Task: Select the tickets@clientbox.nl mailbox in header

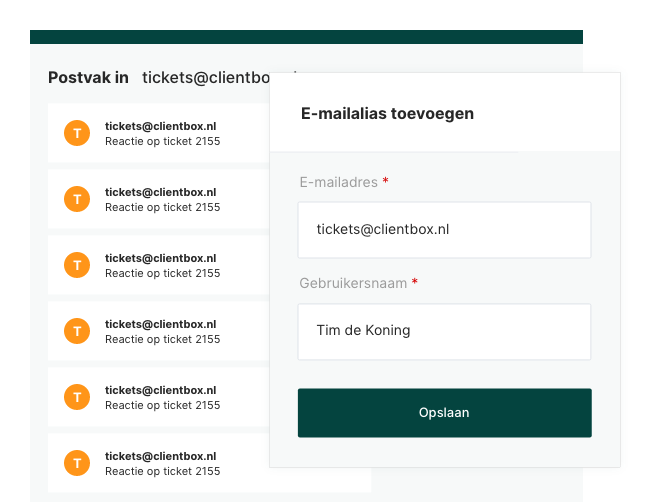Action: [x=205, y=77]
